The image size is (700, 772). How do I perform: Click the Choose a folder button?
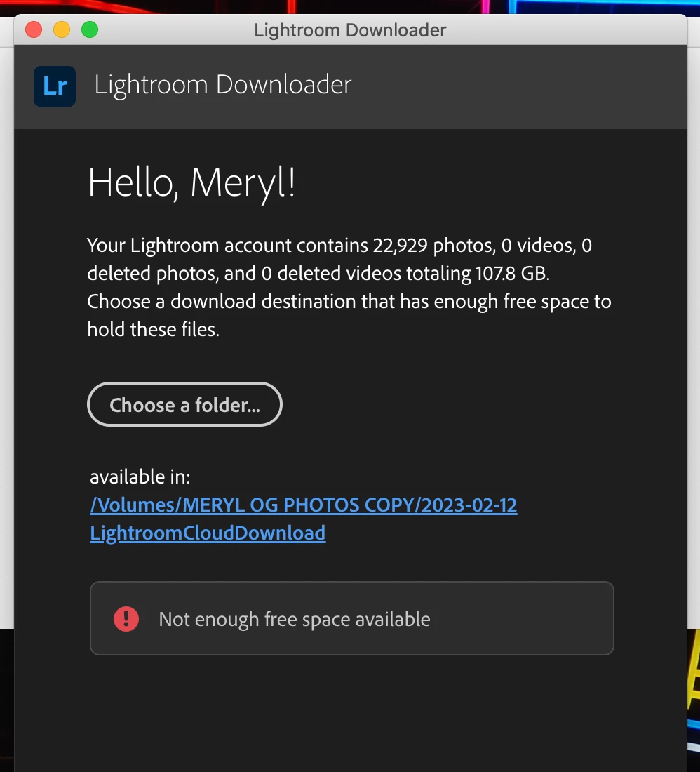click(x=184, y=404)
